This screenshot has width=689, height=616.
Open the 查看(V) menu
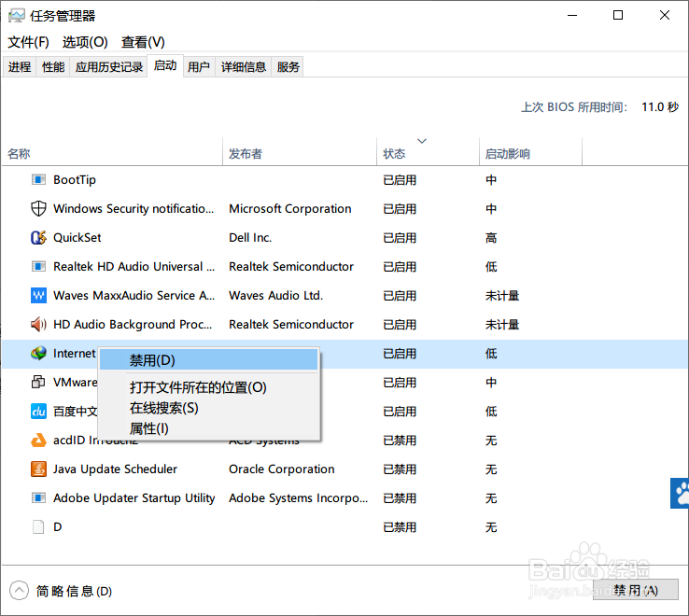point(143,42)
